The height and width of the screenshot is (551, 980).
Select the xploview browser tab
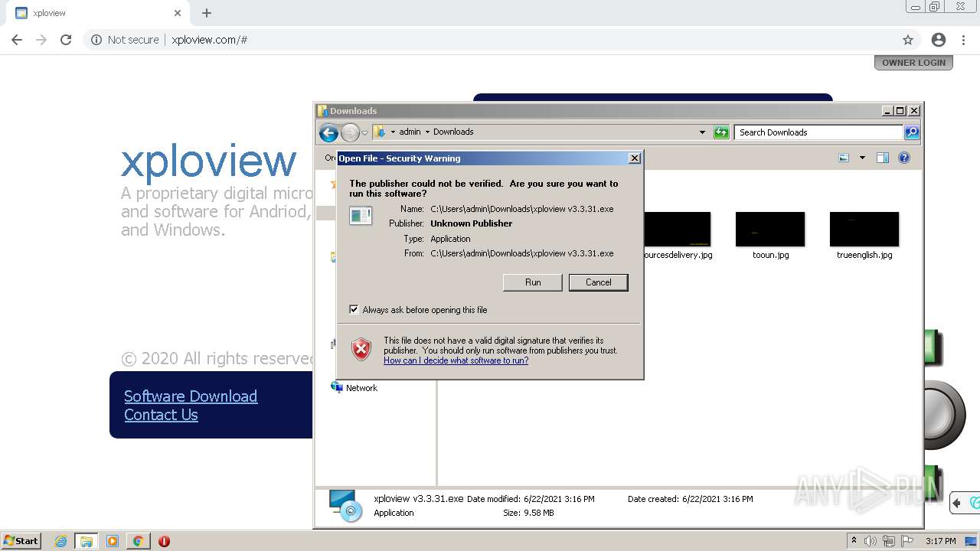click(x=98, y=13)
